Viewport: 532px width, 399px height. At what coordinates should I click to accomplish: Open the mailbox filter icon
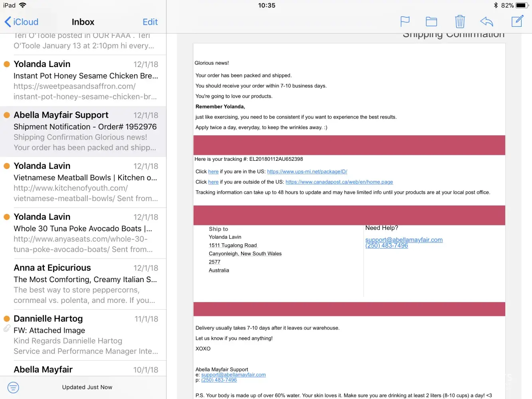click(x=13, y=387)
